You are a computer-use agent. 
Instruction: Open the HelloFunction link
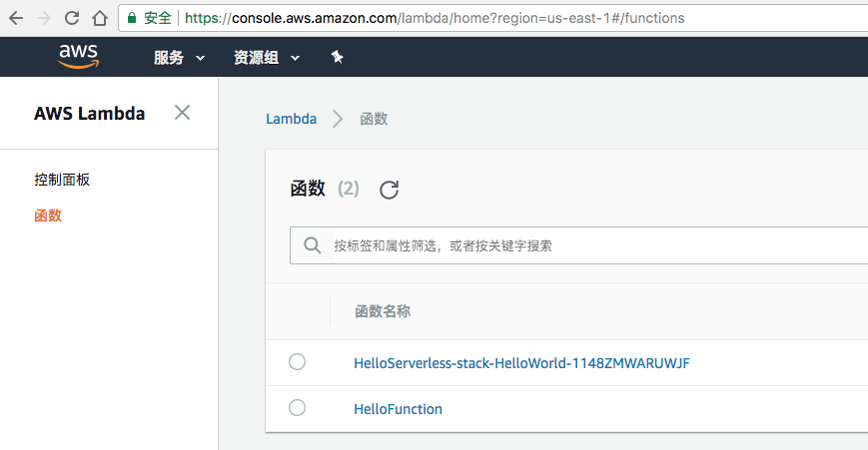398,409
